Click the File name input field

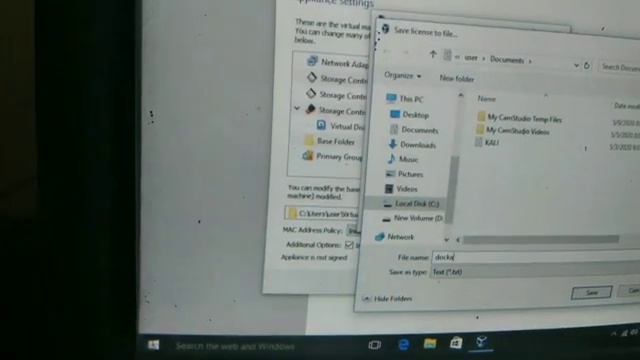(x=536, y=258)
